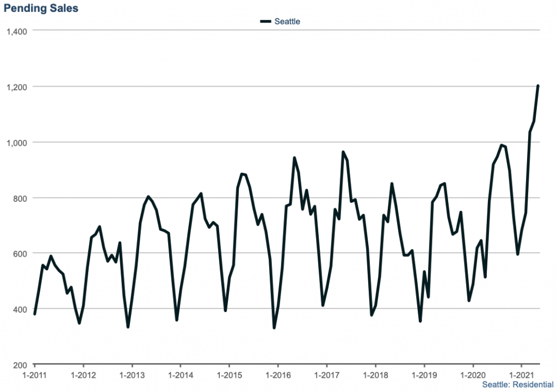Click the 1-2019 x-axis tick label
557x392 pixels.
pyautogui.click(x=424, y=375)
